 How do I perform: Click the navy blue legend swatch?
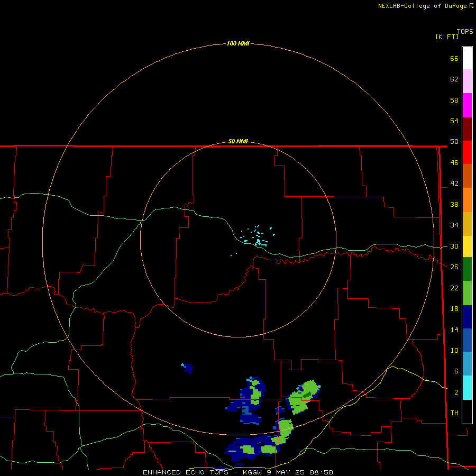click(467, 317)
